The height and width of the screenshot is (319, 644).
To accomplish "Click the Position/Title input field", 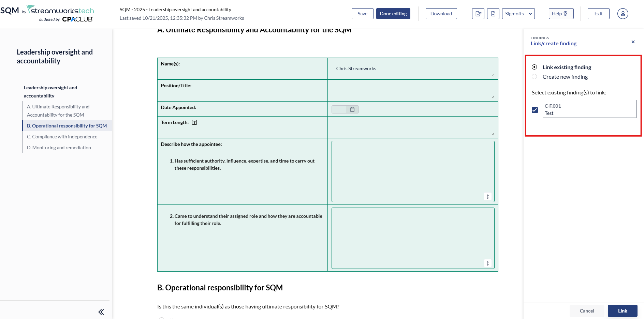I will [x=412, y=90].
